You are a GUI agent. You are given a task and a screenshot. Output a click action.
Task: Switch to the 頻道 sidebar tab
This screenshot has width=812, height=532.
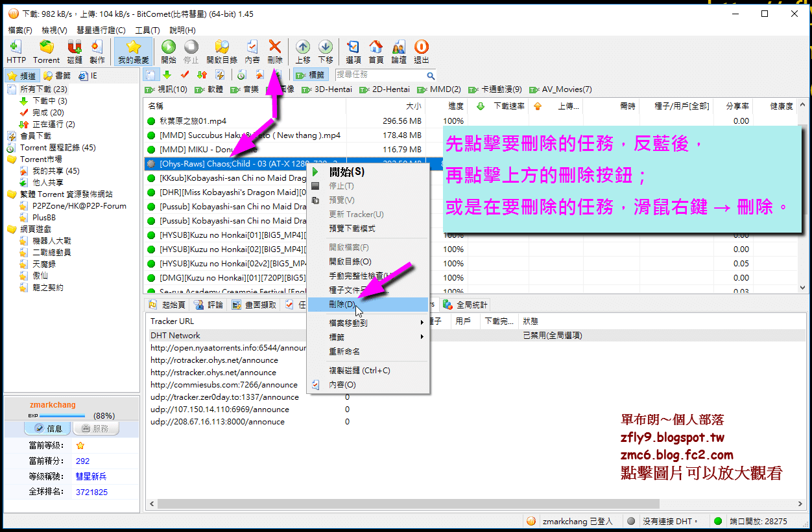pos(23,76)
